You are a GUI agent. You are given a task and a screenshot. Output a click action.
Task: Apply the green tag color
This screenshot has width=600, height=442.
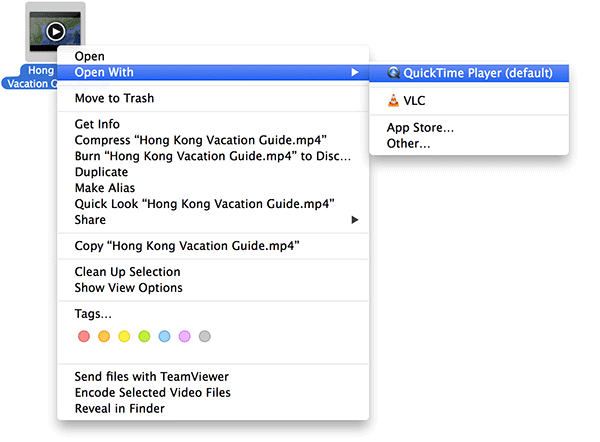pyautogui.click(x=144, y=336)
